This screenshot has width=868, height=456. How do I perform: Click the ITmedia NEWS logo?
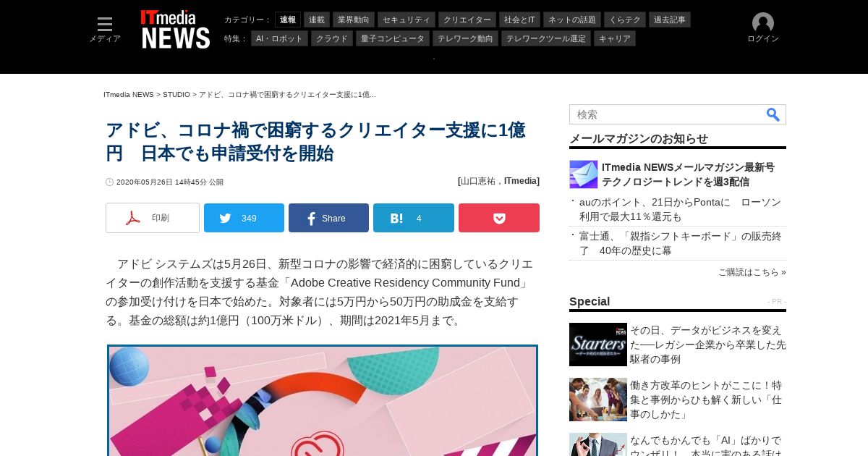point(176,29)
